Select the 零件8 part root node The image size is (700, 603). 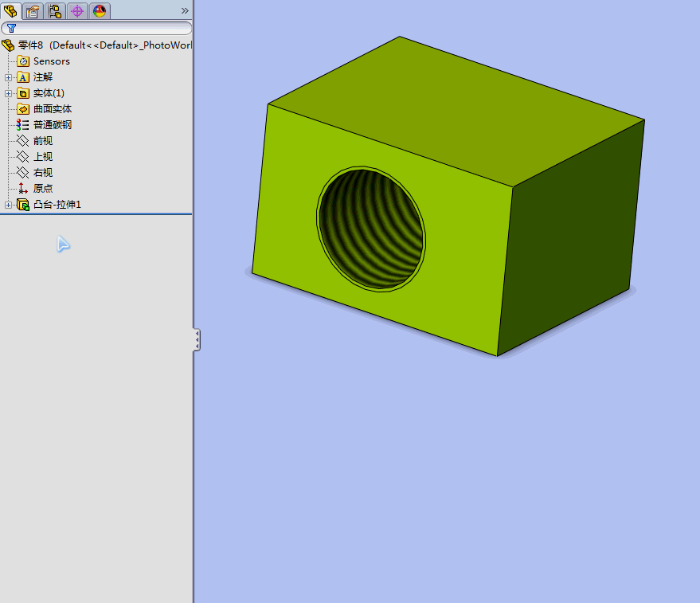pos(104,45)
